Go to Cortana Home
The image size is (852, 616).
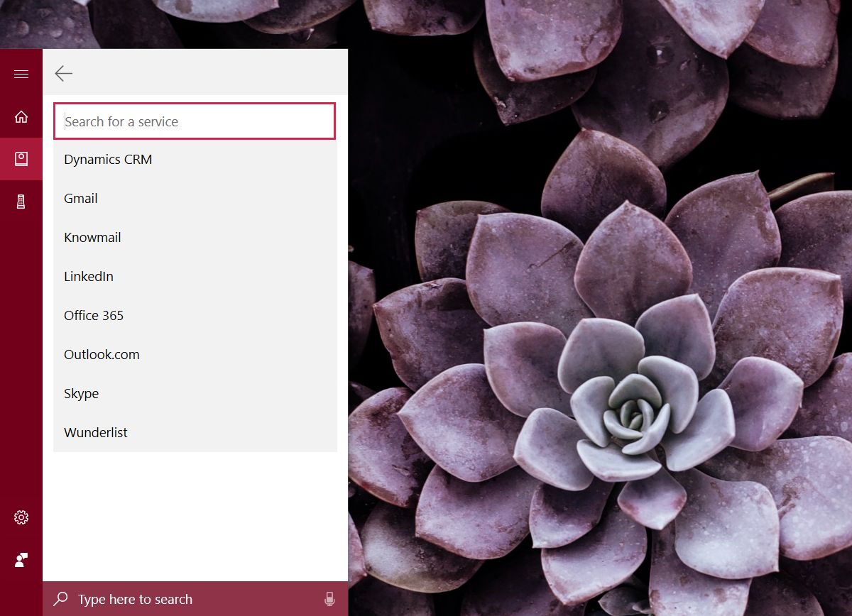click(x=21, y=117)
